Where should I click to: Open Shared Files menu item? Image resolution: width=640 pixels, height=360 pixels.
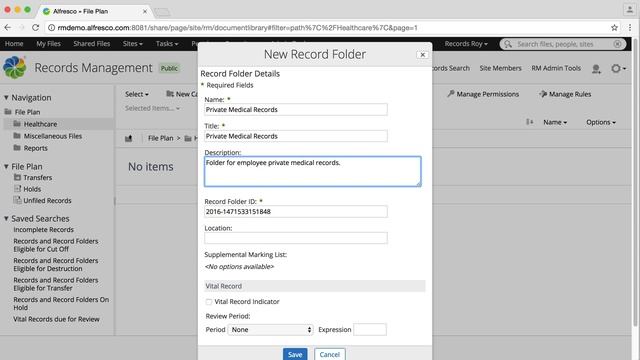[91, 44]
